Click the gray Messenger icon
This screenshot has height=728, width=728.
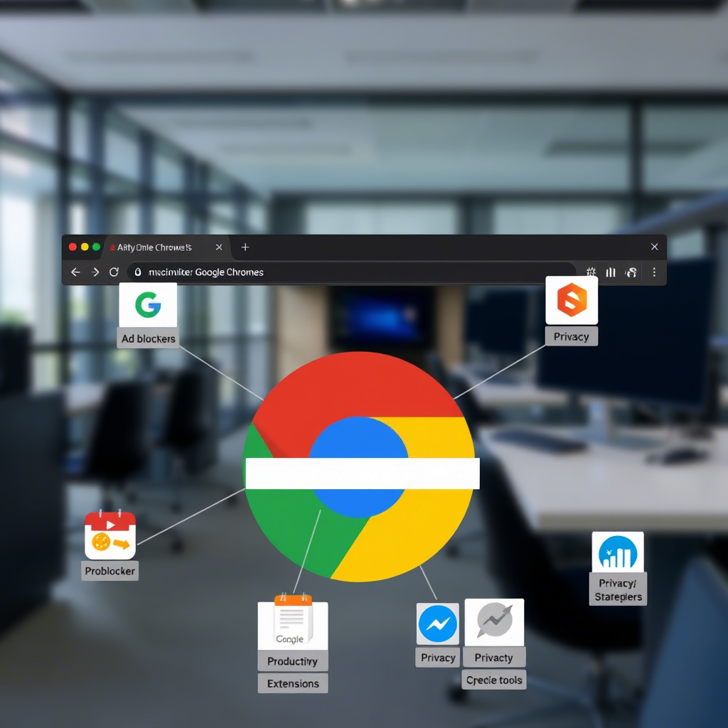[495, 621]
